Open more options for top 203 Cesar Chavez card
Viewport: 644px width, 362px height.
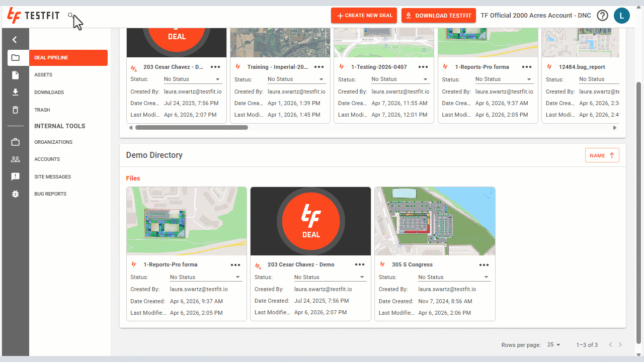(215, 67)
